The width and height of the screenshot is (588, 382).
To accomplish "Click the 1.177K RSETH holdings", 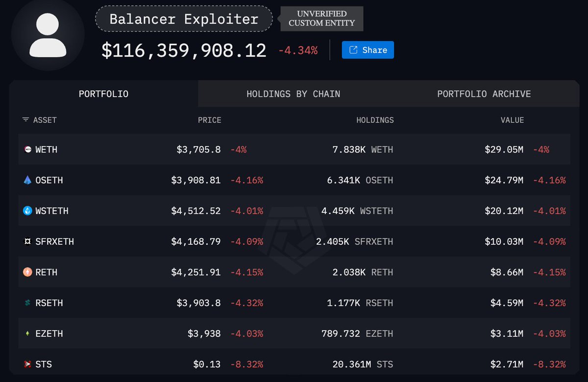I will 360,303.
